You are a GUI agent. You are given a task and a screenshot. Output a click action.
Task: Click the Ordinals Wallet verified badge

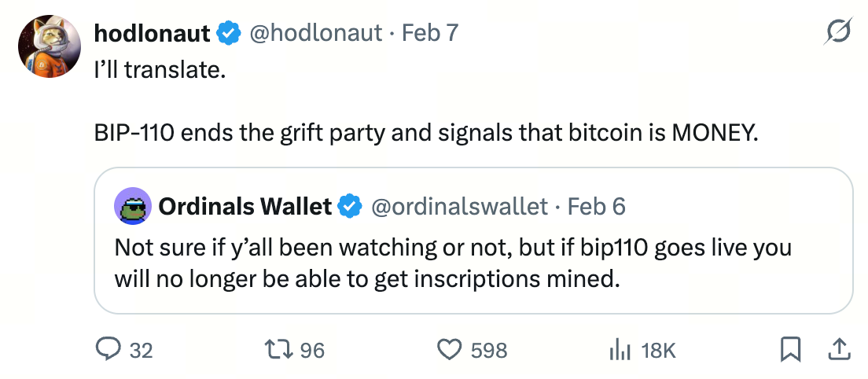[349, 206]
